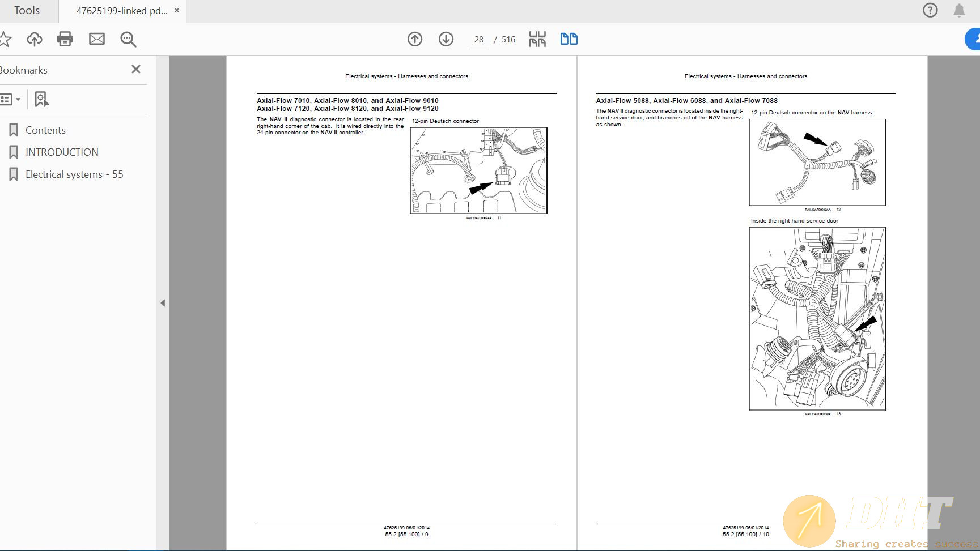Collapse the page panel using left chevron
Viewport: 980px width, 551px height.
click(163, 303)
